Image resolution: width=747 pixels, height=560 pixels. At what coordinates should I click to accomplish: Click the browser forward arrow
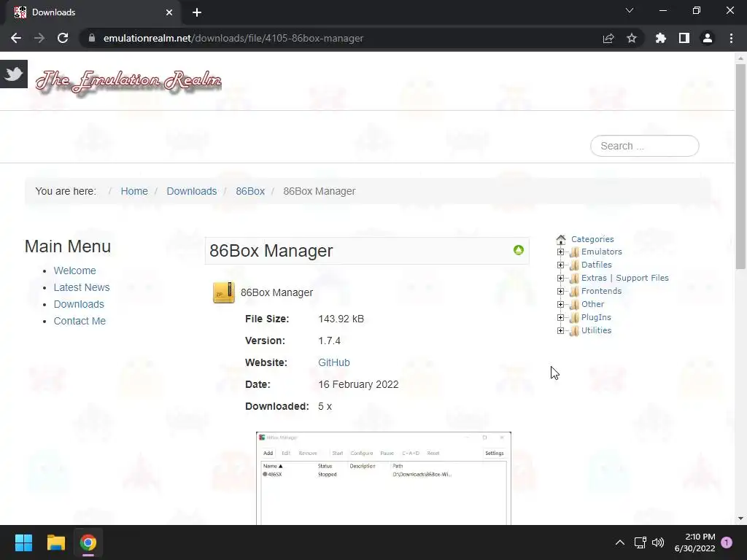(x=39, y=38)
